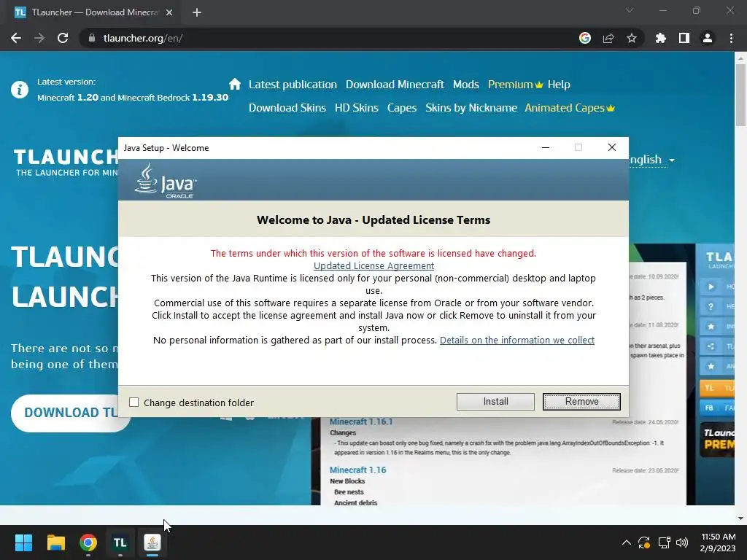
Task: Reload the TLauncher page
Action: [x=63, y=38]
